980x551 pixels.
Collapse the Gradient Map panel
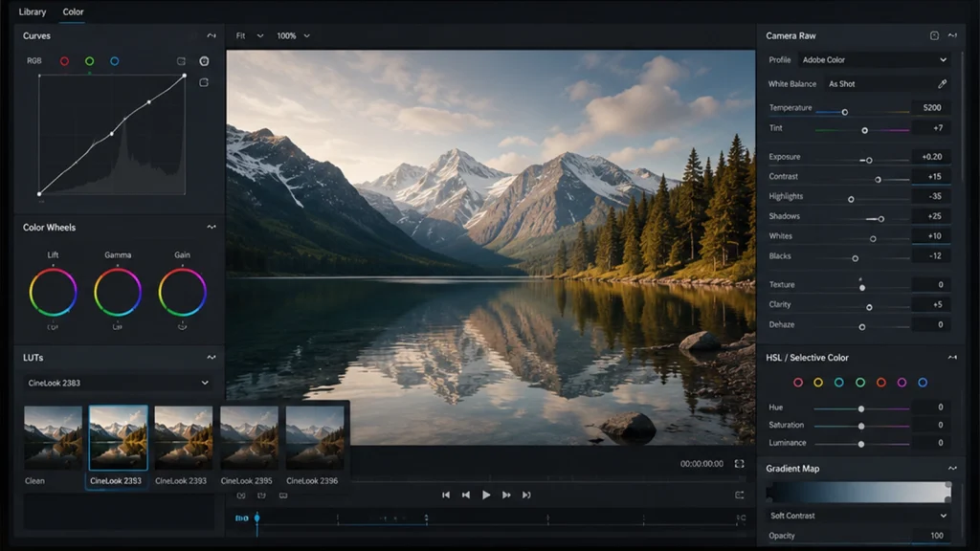point(952,468)
